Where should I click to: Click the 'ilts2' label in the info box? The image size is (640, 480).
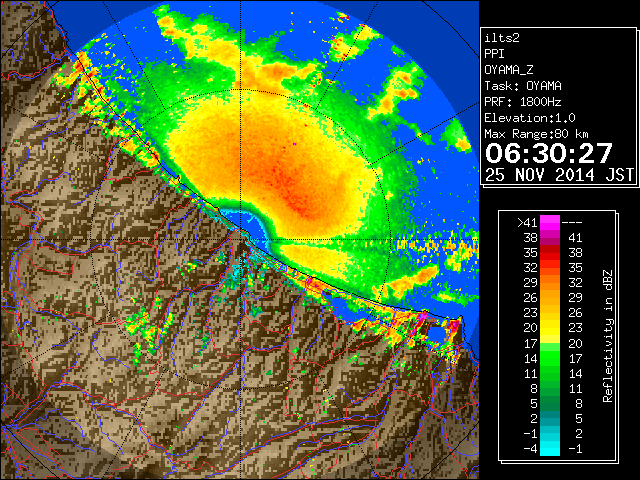pos(502,38)
